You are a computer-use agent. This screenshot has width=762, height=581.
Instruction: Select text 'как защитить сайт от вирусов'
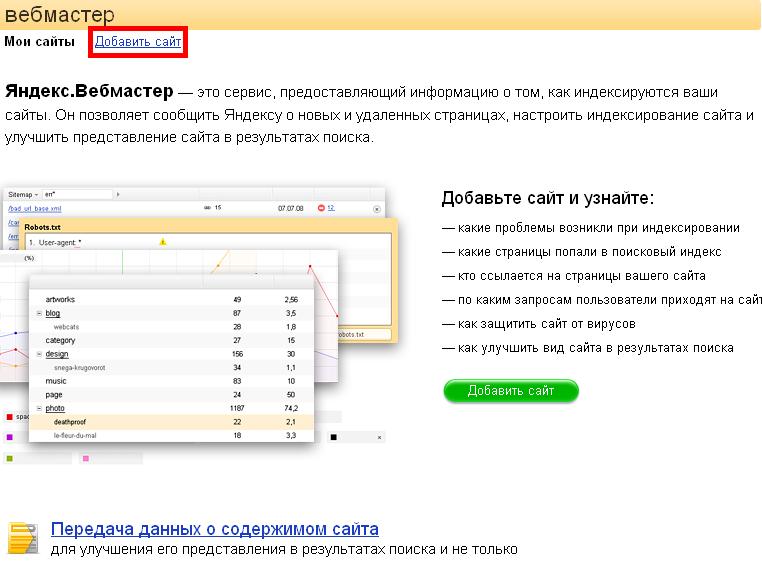coord(547,324)
